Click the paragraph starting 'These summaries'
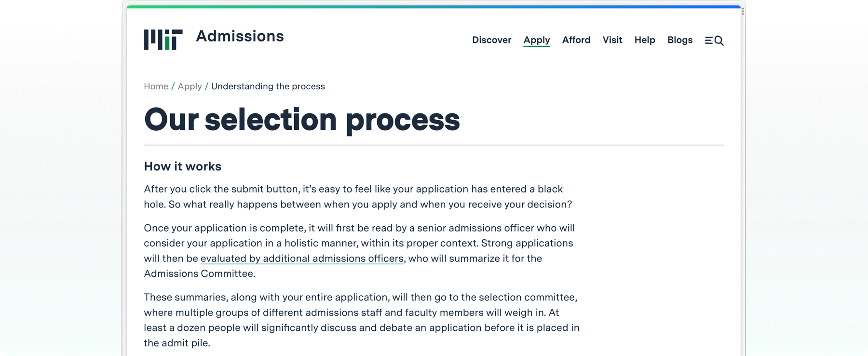The height and width of the screenshot is (356, 868). point(361,320)
